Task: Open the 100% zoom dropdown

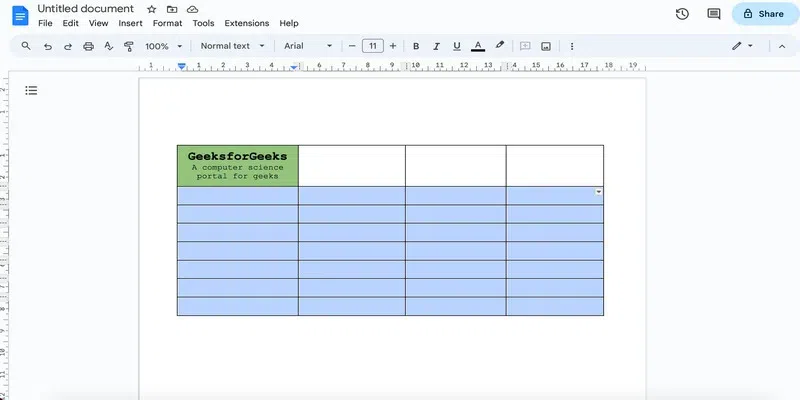Action: pos(163,46)
